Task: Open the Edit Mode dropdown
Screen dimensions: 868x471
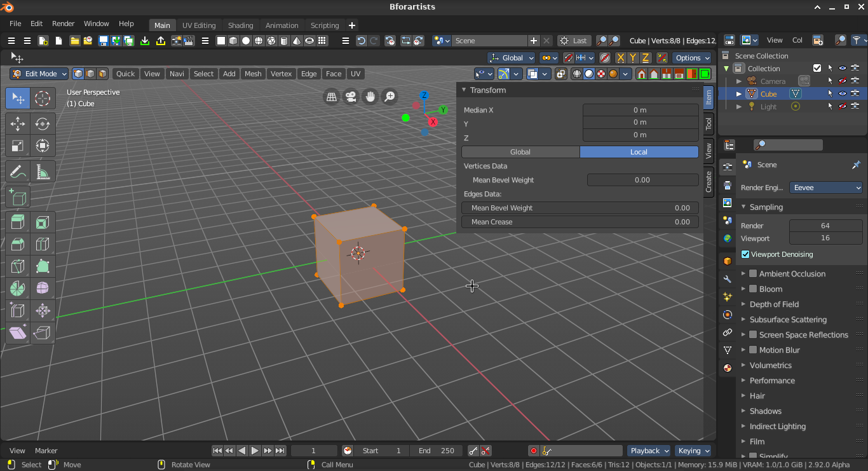Action: [39, 74]
